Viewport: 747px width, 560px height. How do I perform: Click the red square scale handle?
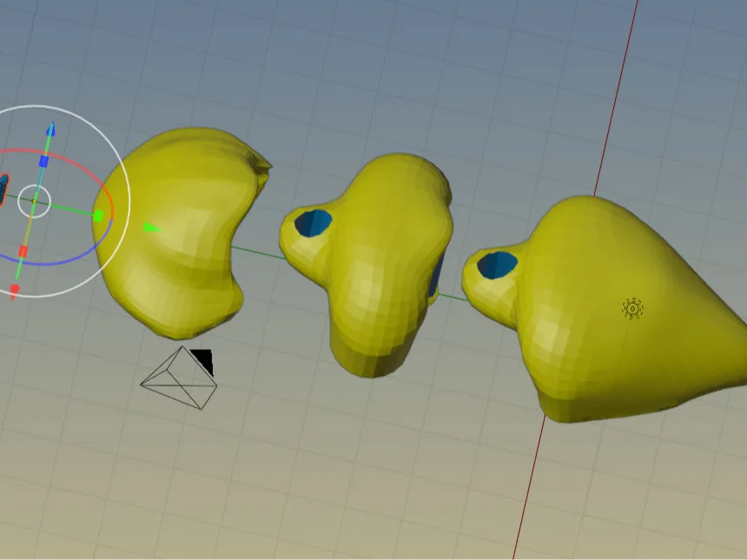click(23, 252)
